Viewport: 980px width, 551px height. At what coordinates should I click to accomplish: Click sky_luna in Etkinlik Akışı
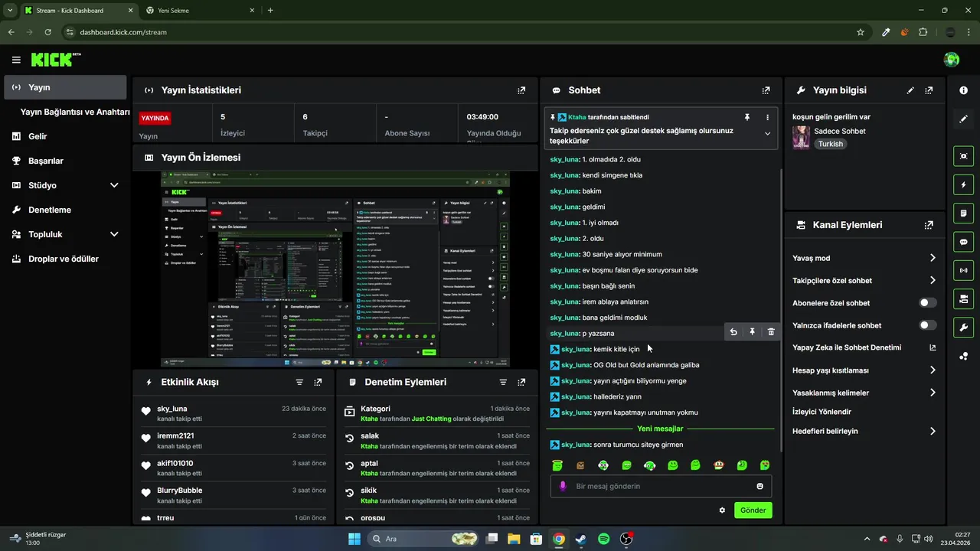(x=172, y=409)
